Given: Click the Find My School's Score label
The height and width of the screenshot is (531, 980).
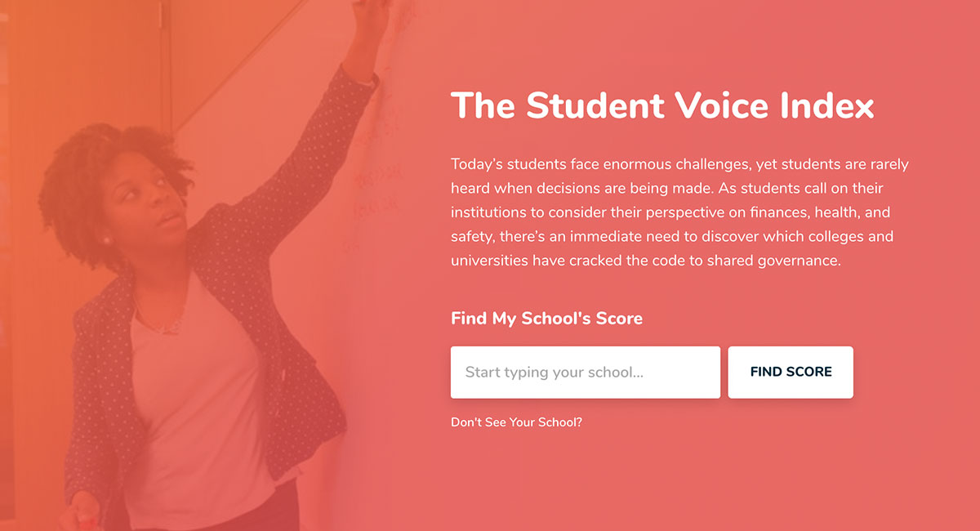Looking at the screenshot, I should [546, 319].
